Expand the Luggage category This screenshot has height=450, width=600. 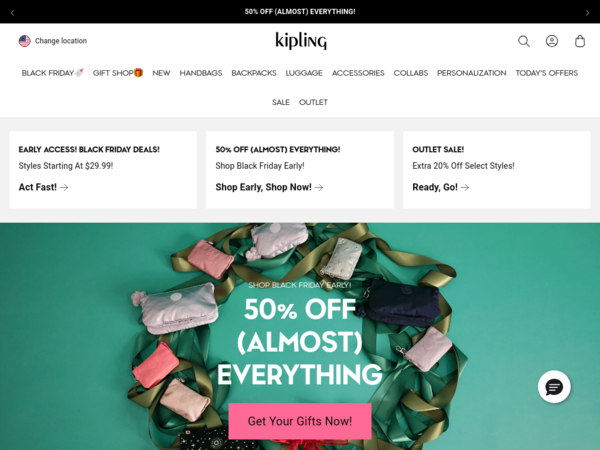304,73
